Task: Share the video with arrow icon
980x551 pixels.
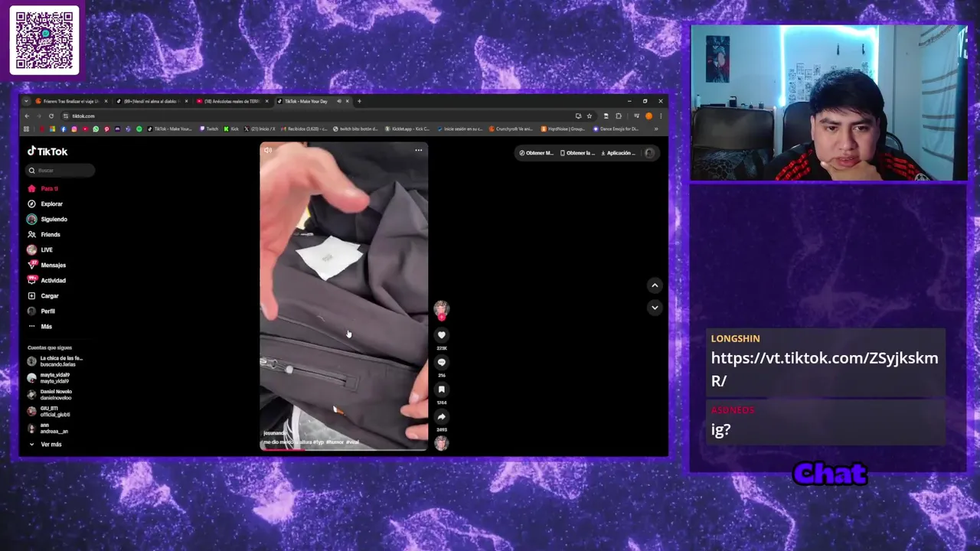Action: tap(441, 417)
